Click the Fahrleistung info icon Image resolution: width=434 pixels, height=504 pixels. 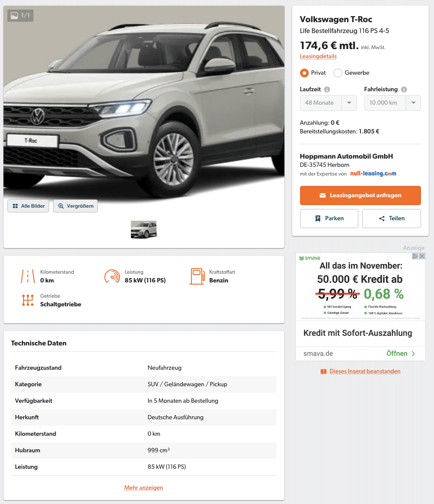[x=404, y=90]
